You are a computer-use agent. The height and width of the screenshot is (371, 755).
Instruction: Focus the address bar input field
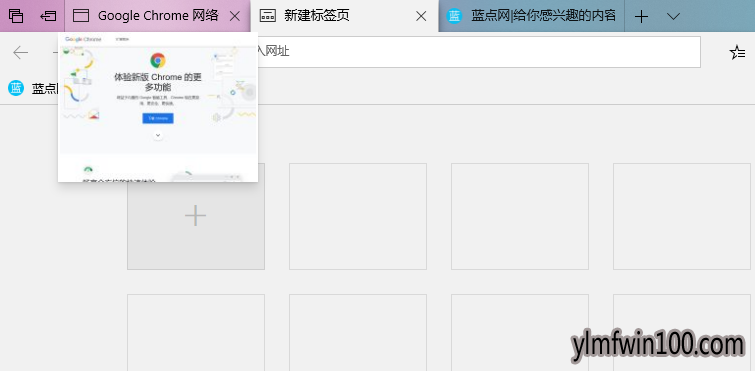[478, 52]
